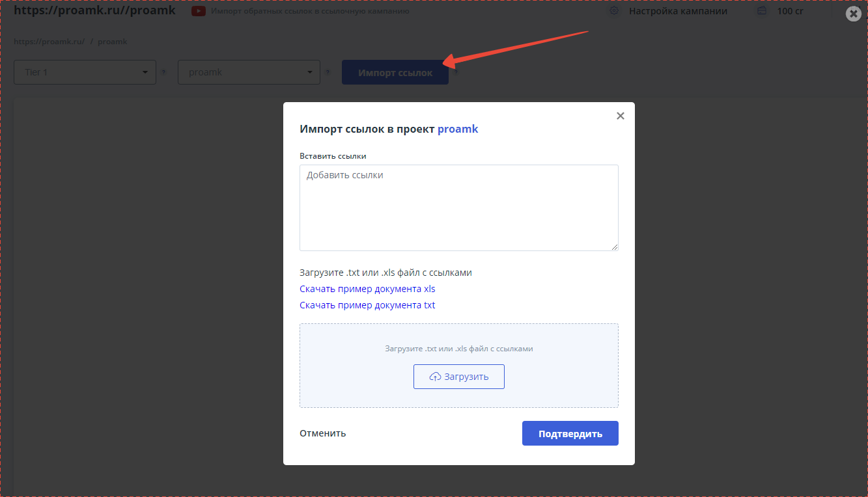Viewport: 868px width, 497px height.
Task: Click the campaign settings gear icon
Action: (x=614, y=11)
